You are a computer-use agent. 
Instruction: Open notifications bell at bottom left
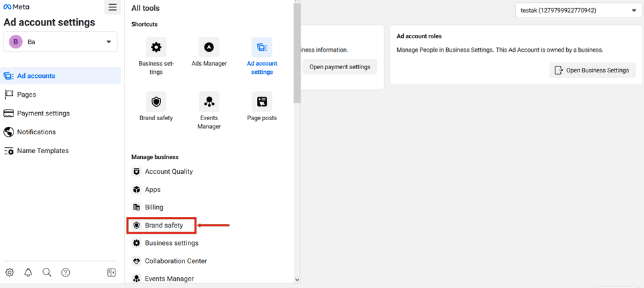click(28, 273)
